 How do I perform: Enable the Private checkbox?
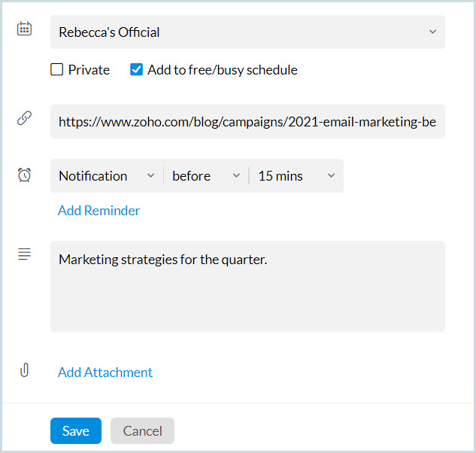point(56,70)
